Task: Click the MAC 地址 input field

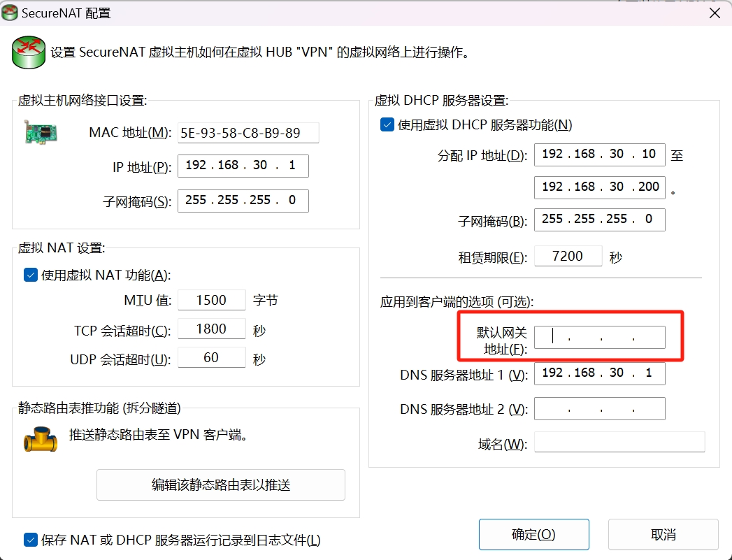Action: click(248, 133)
